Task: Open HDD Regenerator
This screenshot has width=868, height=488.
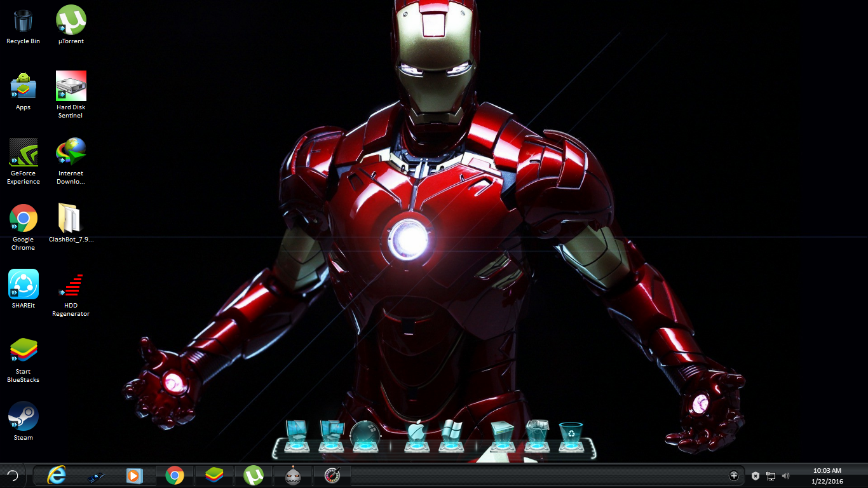Action: 71,285
